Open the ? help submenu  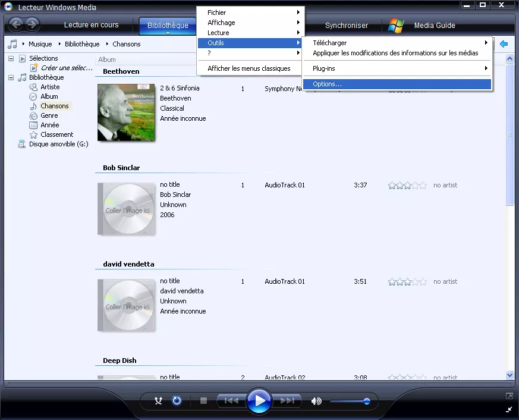click(x=249, y=53)
